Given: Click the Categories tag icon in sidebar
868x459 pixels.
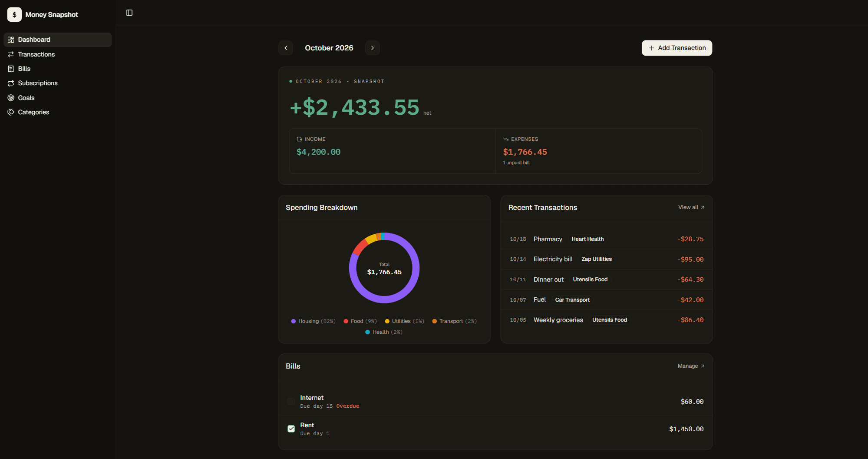Looking at the screenshot, I should click(11, 112).
